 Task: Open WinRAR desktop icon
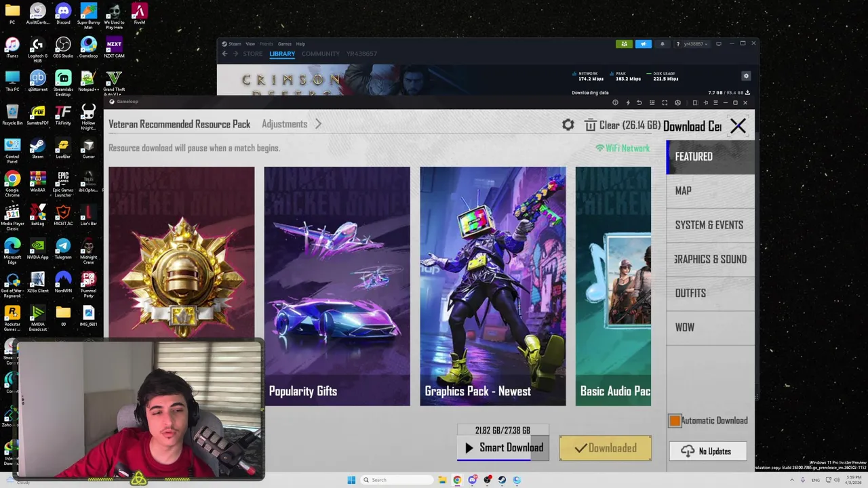pyautogui.click(x=37, y=182)
